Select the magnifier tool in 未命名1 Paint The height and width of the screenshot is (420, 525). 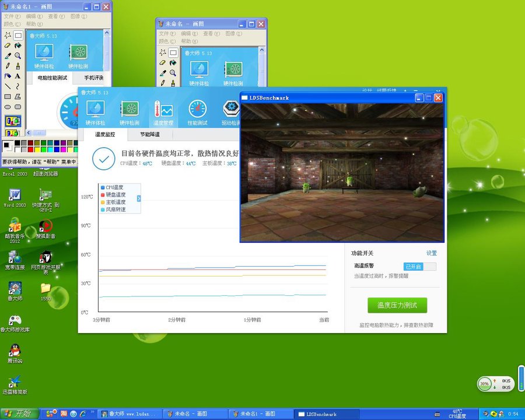tap(18, 56)
